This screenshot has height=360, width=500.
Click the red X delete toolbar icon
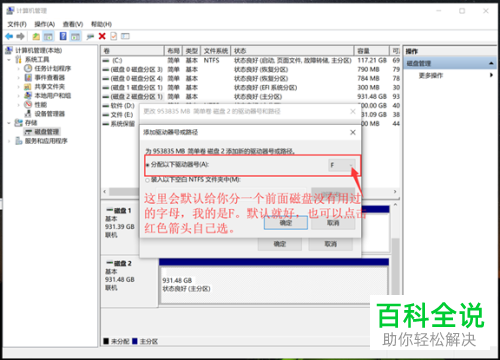point(102,36)
